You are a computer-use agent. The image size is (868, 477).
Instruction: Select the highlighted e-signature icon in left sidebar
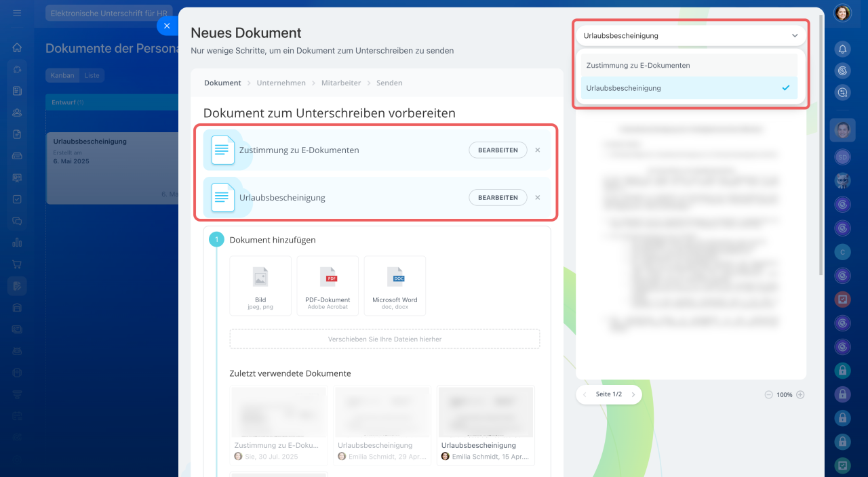(x=17, y=286)
